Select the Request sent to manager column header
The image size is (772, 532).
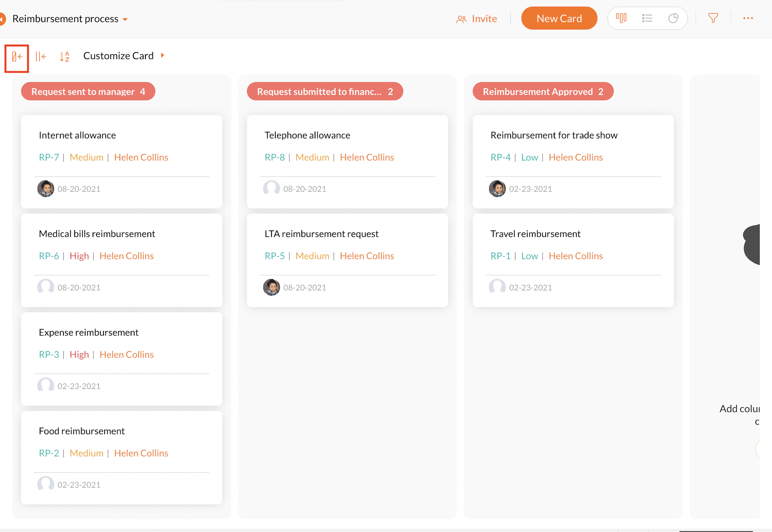pyautogui.click(x=88, y=92)
